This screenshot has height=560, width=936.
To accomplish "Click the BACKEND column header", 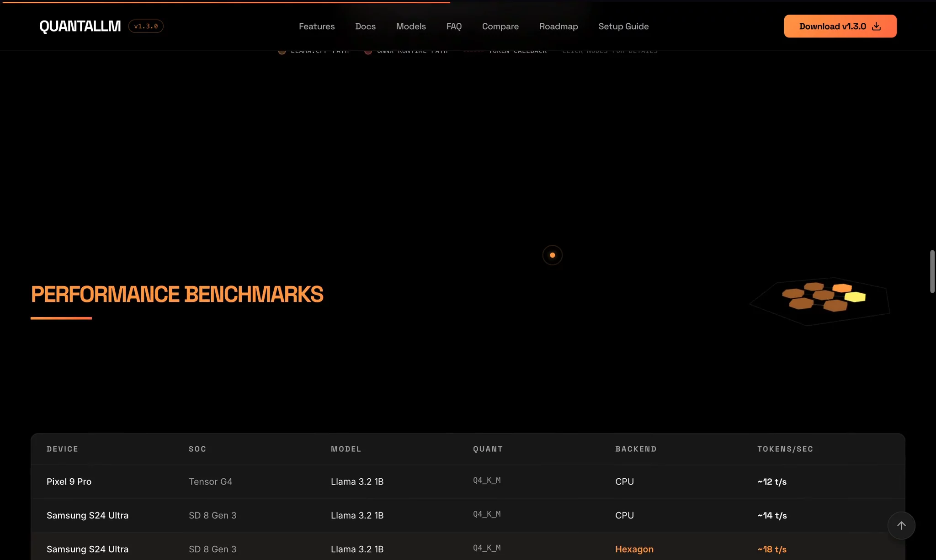I will tap(636, 449).
